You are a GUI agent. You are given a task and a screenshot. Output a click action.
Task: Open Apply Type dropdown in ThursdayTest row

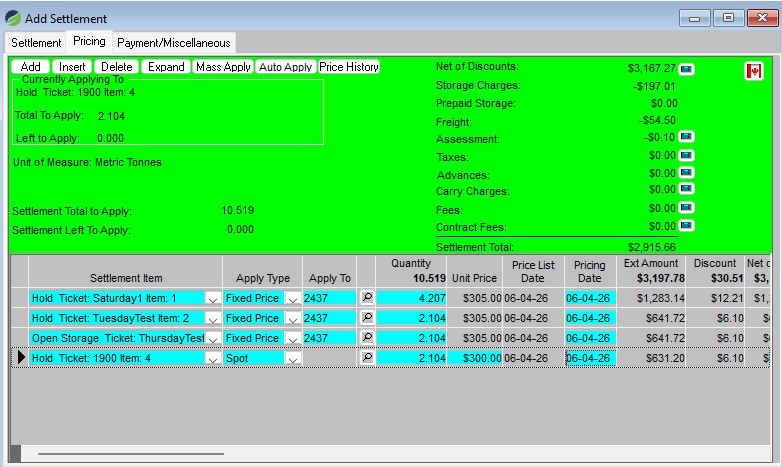[x=293, y=338]
